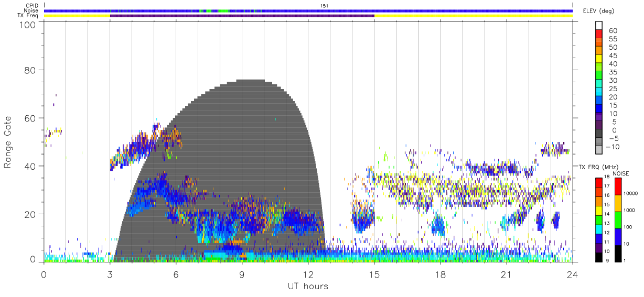Image resolution: width=644 pixels, height=297 pixels.
Task: Pick the light gray bottom ELEV swatch
Action: (598, 151)
